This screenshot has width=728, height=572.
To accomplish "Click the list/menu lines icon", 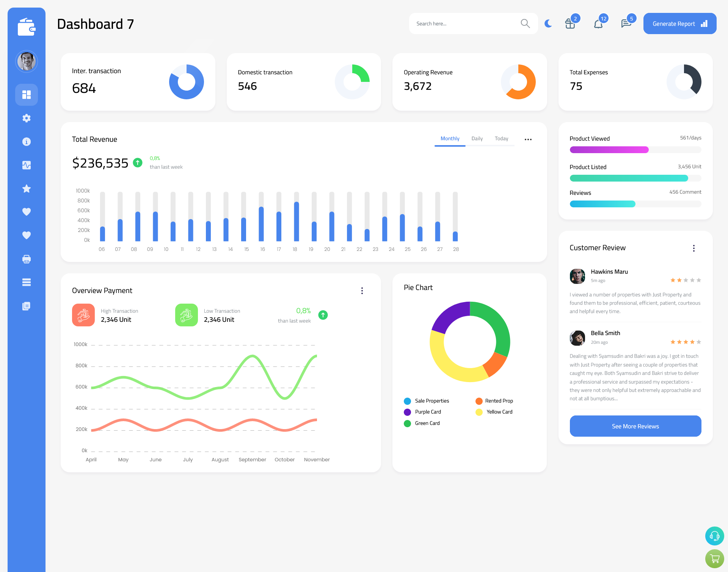I will (x=26, y=282).
